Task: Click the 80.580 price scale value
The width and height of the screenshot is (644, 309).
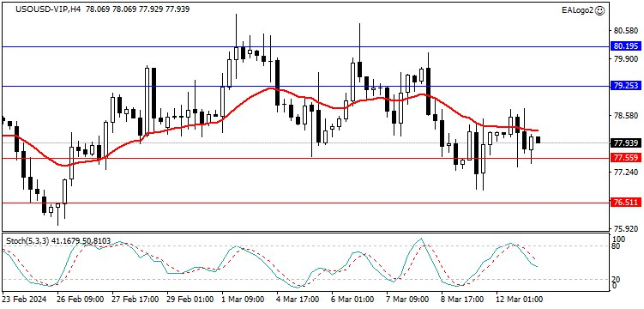Action: click(625, 31)
